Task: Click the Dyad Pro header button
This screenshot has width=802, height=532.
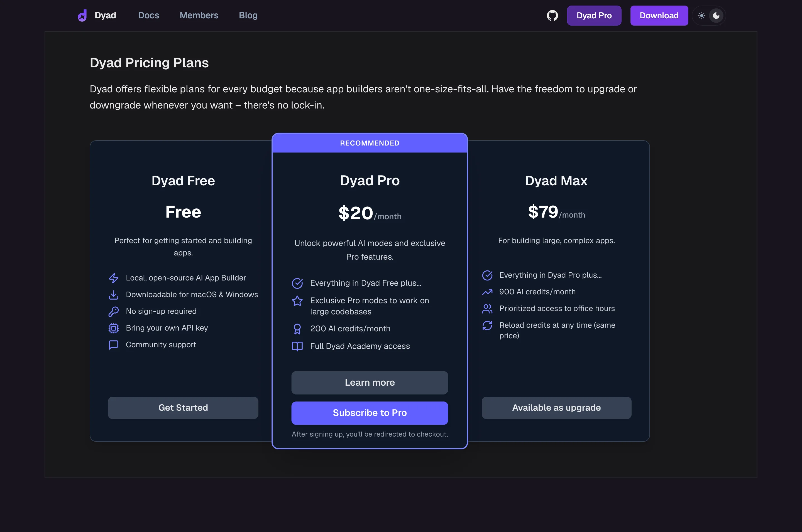Action: pyautogui.click(x=594, y=16)
